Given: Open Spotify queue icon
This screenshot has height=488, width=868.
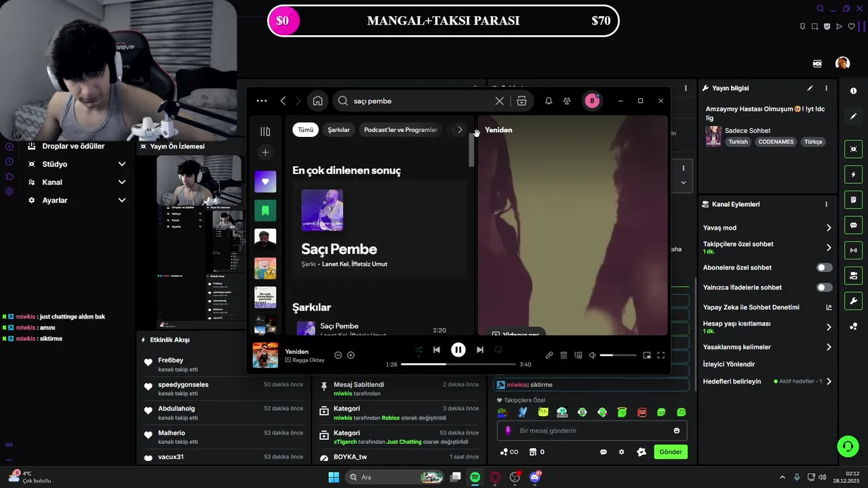Looking at the screenshot, I should (564, 355).
